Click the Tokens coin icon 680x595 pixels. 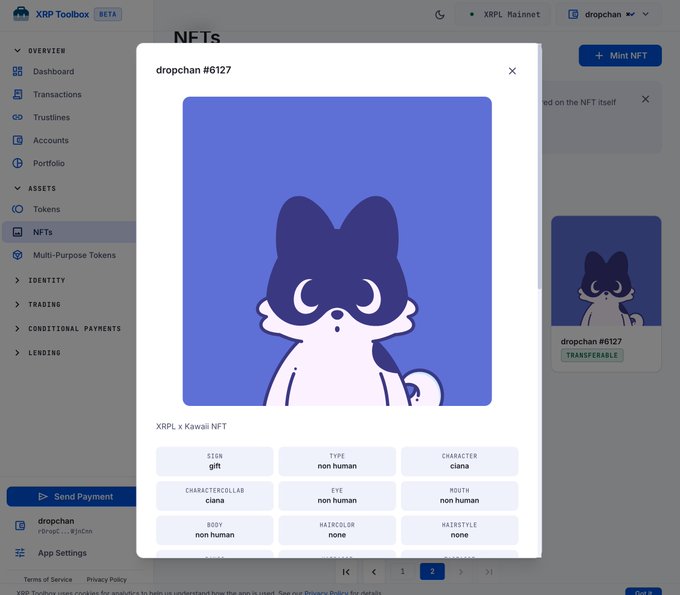click(17, 209)
